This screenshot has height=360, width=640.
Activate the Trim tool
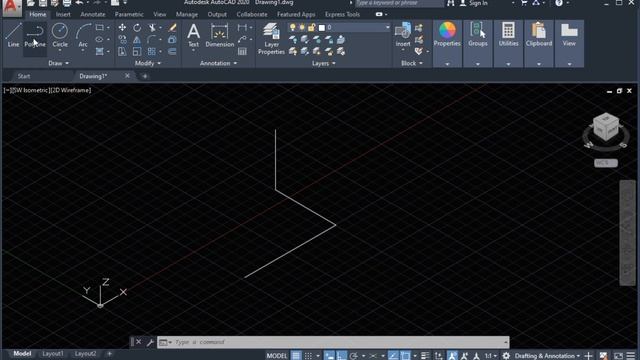[152, 28]
